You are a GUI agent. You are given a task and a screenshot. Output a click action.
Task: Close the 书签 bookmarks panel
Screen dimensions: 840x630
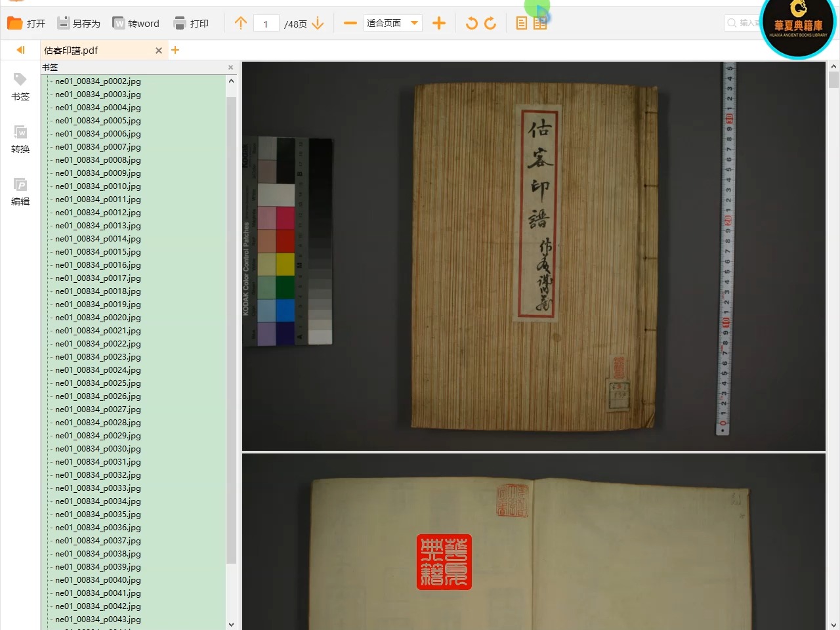pos(230,67)
